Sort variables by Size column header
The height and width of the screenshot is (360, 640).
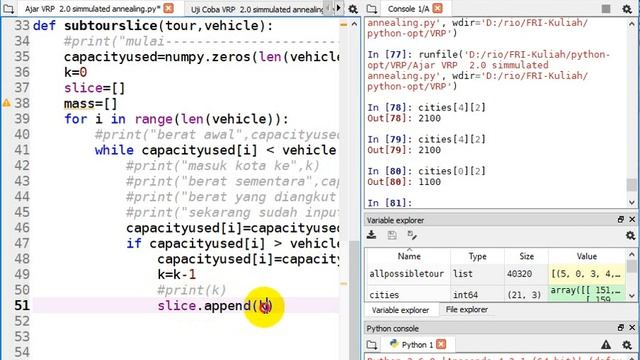(x=527, y=256)
